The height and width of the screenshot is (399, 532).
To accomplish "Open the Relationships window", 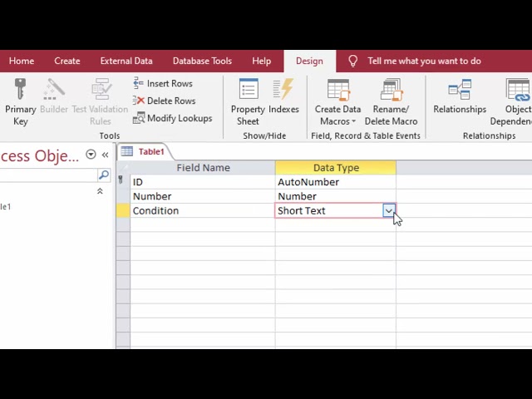I will pyautogui.click(x=460, y=96).
